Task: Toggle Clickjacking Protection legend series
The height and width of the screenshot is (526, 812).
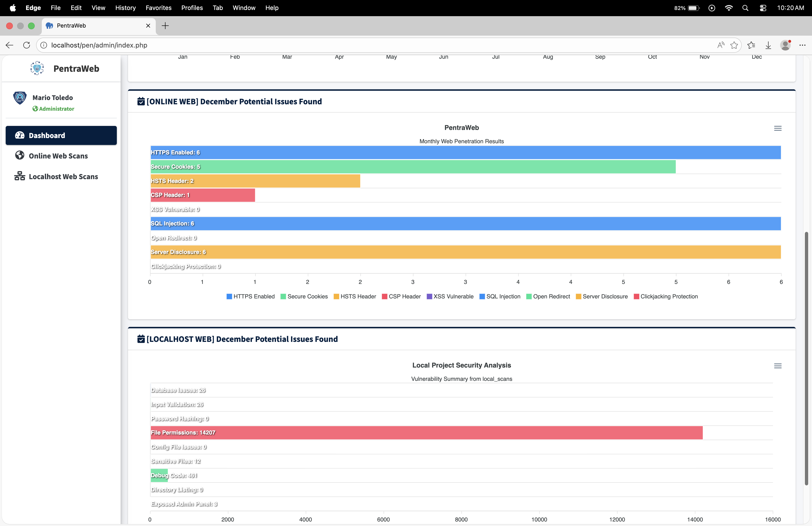Action: pyautogui.click(x=669, y=296)
